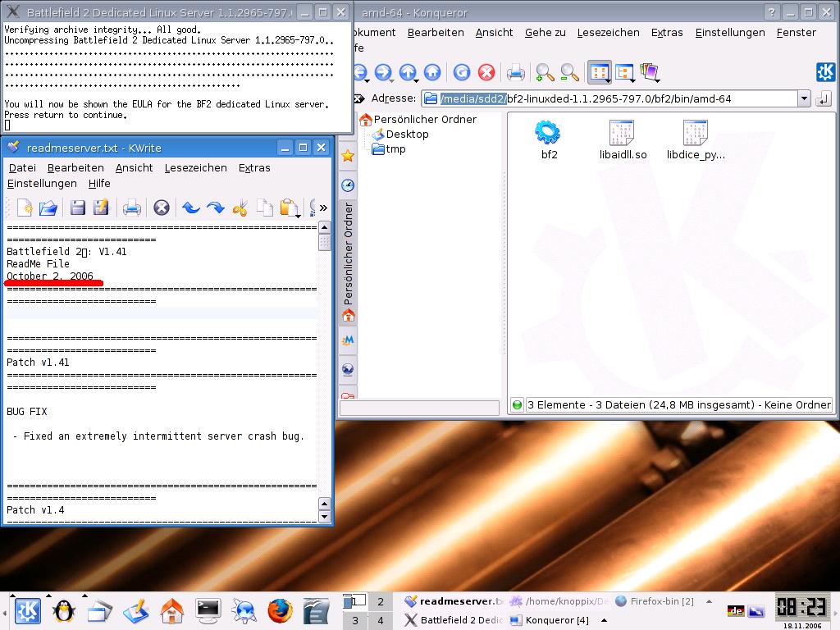
Task: Zoom in on Konqueror icons
Action: [x=545, y=72]
